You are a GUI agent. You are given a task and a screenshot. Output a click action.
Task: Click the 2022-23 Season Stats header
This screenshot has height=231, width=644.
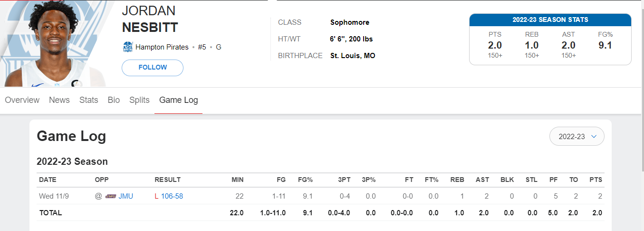pyautogui.click(x=550, y=20)
